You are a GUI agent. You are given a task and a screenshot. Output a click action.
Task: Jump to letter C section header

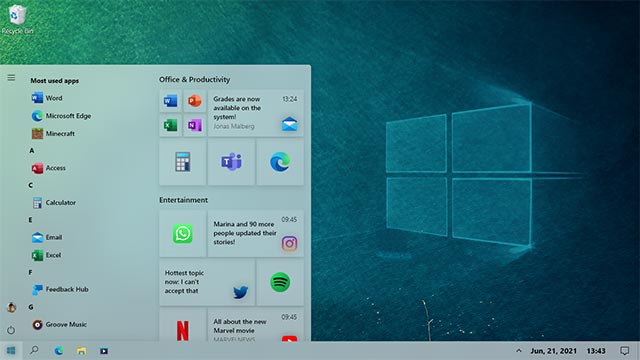tap(31, 185)
